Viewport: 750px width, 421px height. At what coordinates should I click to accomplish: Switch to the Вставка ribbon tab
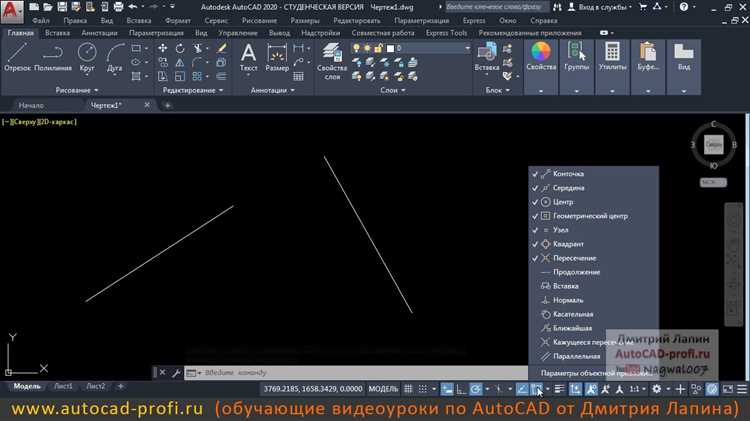[57, 33]
